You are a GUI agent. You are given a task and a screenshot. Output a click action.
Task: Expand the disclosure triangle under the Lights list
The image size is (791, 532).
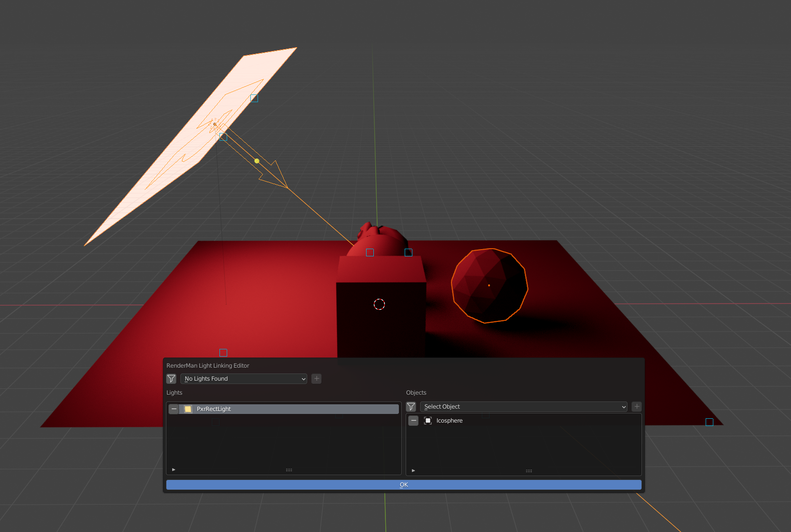point(173,469)
